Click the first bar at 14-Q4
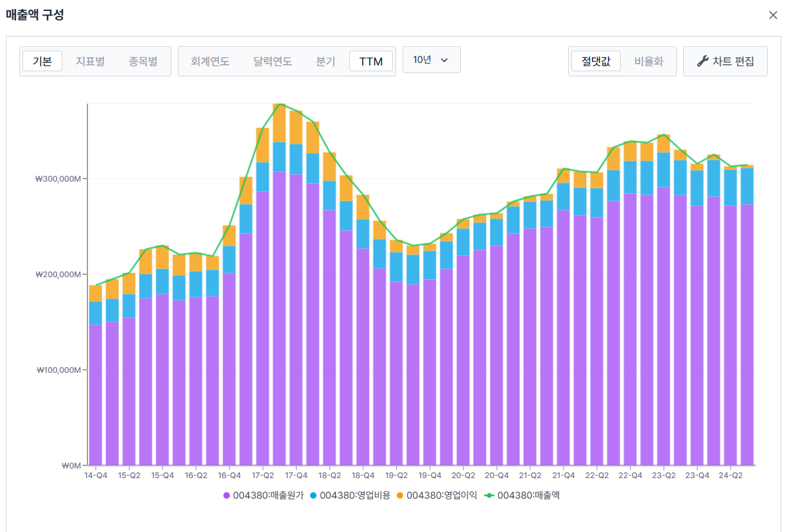Screen dimensions: 789x532 coord(96,375)
